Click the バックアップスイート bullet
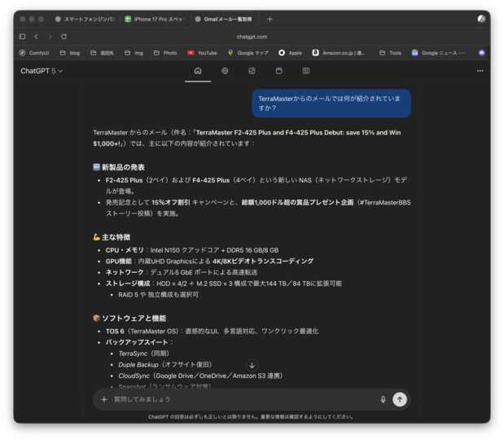504x440 pixels. (x=139, y=342)
